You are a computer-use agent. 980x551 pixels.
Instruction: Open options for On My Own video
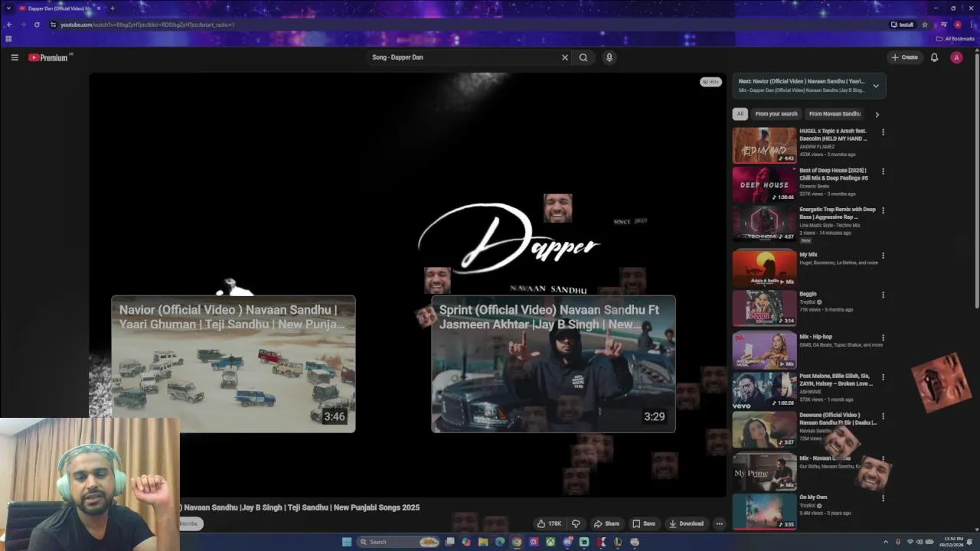(883, 498)
